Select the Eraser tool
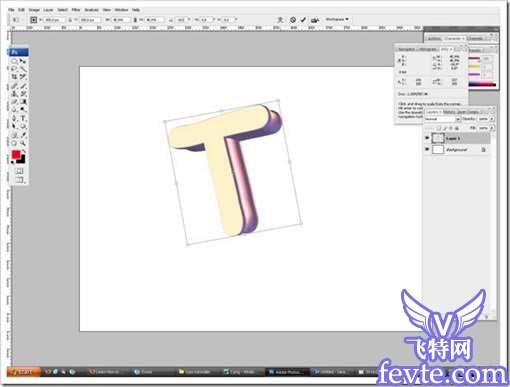This screenshot has width=510, height=387. coord(14,101)
